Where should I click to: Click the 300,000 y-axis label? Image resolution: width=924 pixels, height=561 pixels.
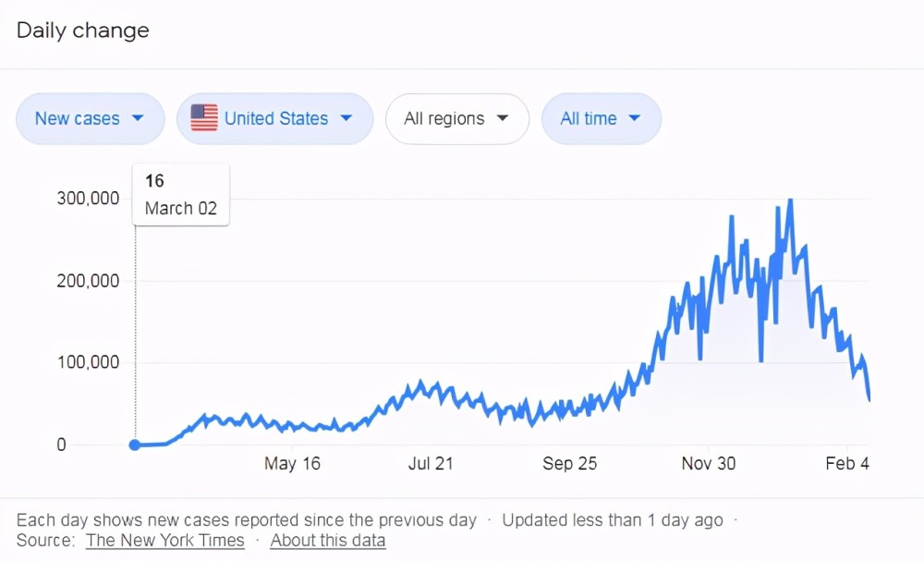point(88,199)
